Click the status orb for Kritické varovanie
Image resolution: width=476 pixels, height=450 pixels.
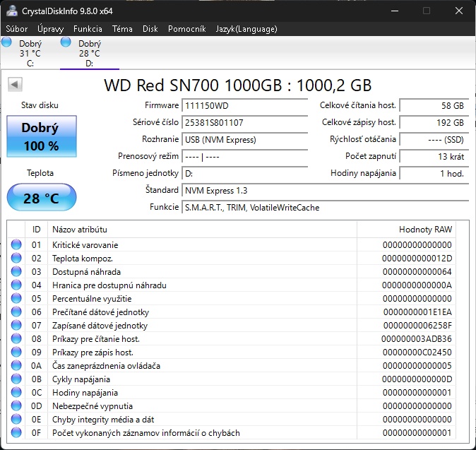tap(16, 244)
